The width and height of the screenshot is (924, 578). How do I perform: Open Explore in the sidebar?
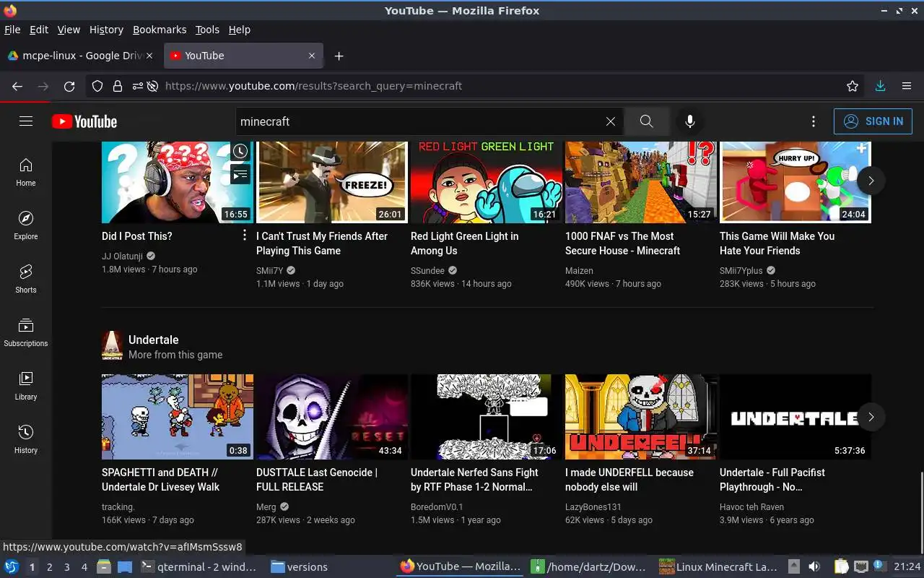pos(26,225)
